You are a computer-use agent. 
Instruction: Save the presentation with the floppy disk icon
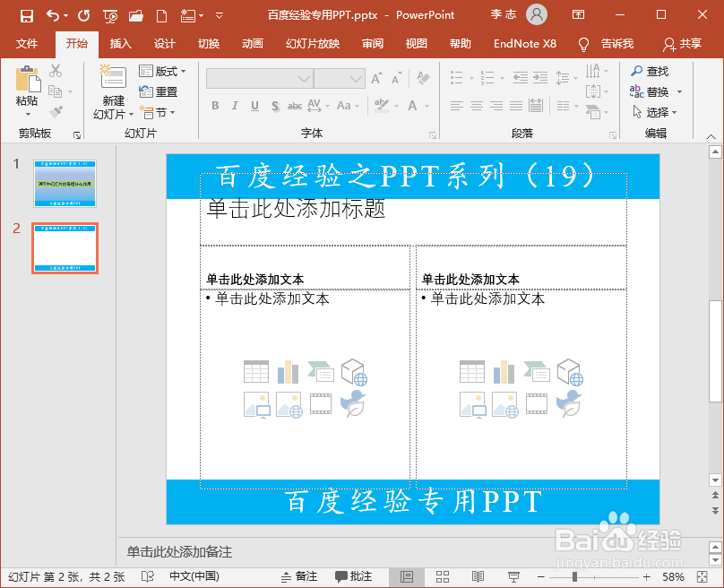pos(26,16)
